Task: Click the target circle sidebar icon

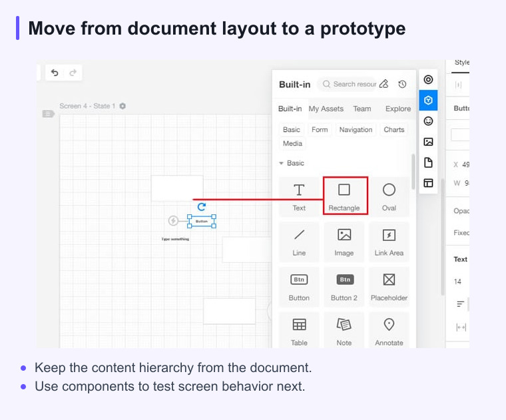Action: [x=428, y=80]
